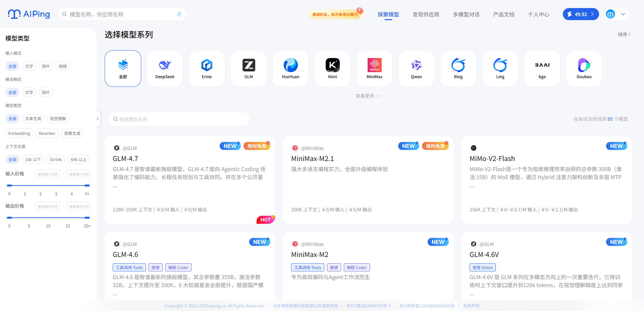The width and height of the screenshot is (644, 311).
Task: Click the NEW badge on MiMo-V2-Flash card
Action: (x=616, y=146)
